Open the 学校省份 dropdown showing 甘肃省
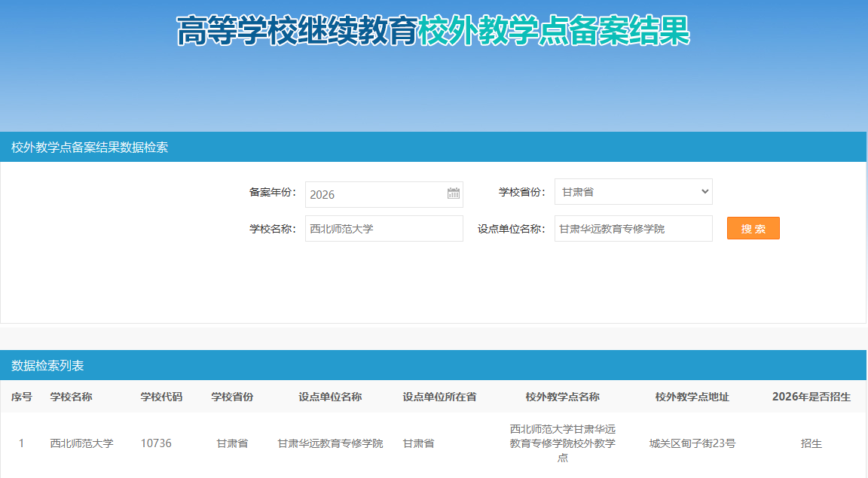Image resolution: width=868 pixels, height=478 pixels. 633,192
